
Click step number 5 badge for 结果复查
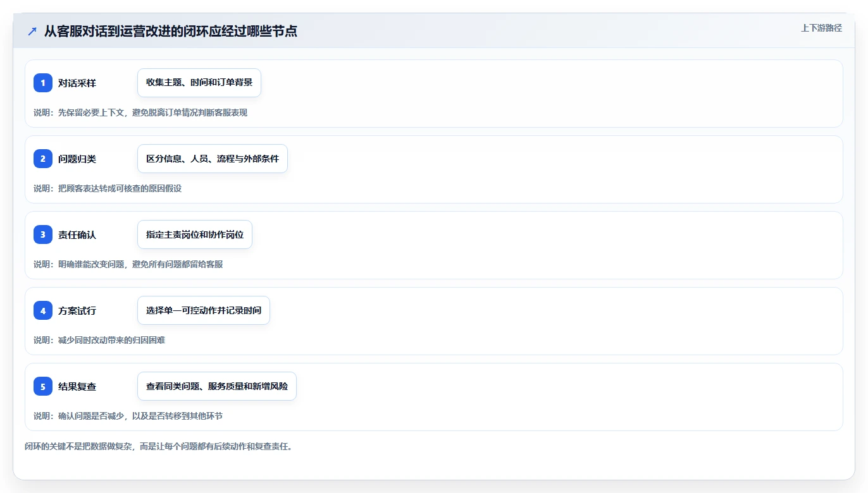43,386
